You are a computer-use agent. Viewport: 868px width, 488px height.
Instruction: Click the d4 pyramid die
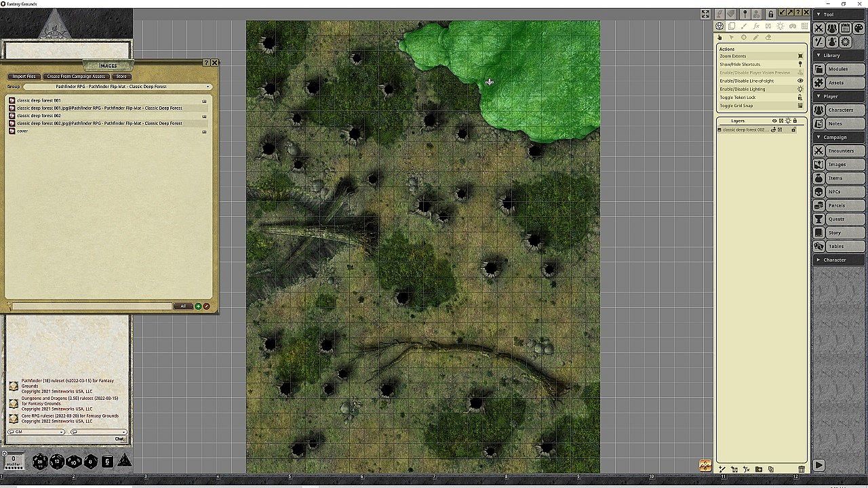[125, 461]
